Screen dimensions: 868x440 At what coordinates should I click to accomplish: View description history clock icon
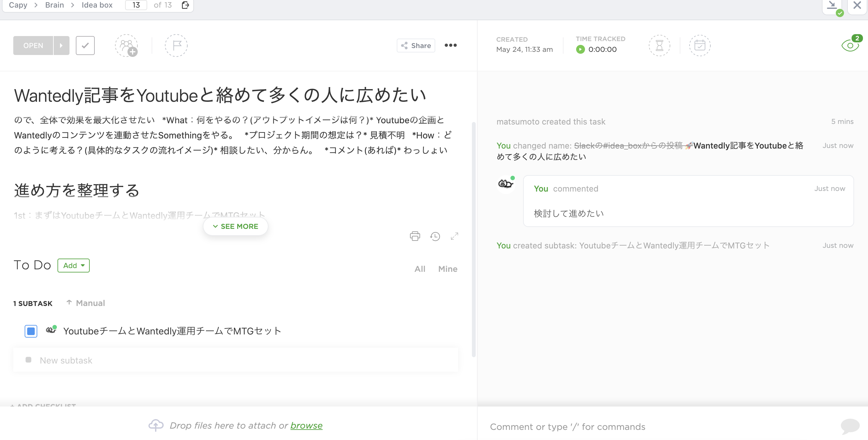tap(435, 236)
